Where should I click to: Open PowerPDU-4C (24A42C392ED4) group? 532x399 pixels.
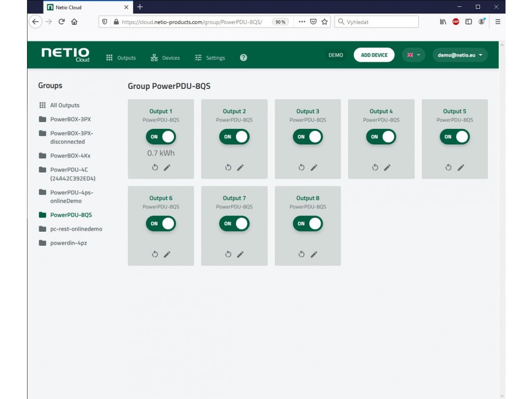tap(67, 174)
